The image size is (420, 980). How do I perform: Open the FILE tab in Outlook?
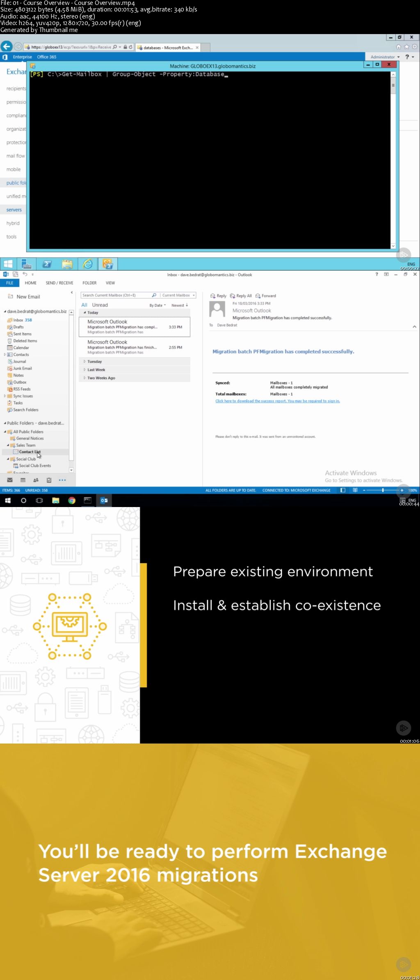[x=10, y=283]
